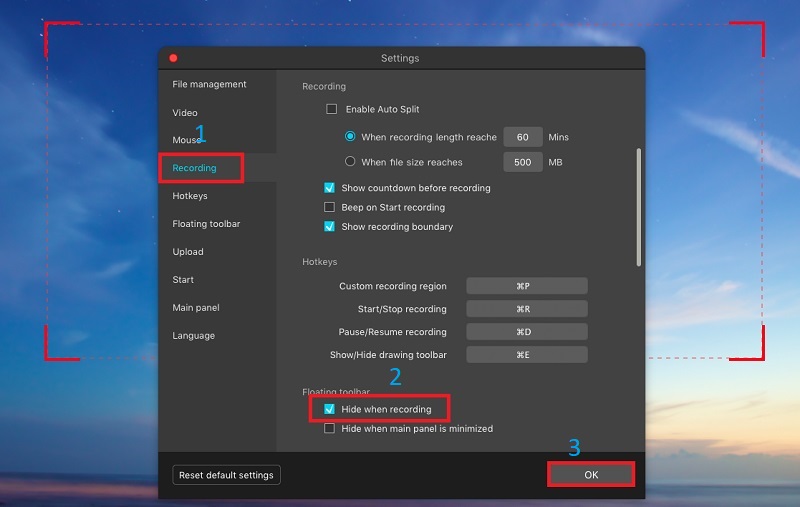Switch to the Video settings section
This screenshot has height=507, width=800.
(185, 113)
